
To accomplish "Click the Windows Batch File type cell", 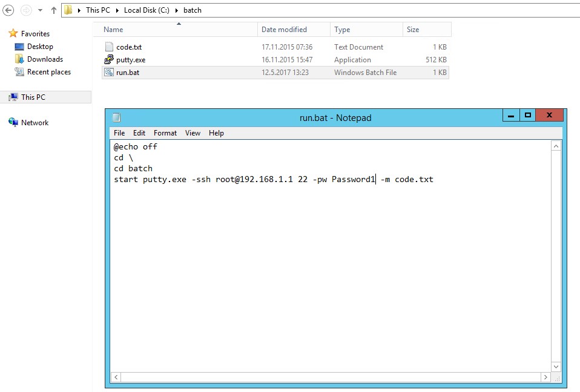I will 365,73.
